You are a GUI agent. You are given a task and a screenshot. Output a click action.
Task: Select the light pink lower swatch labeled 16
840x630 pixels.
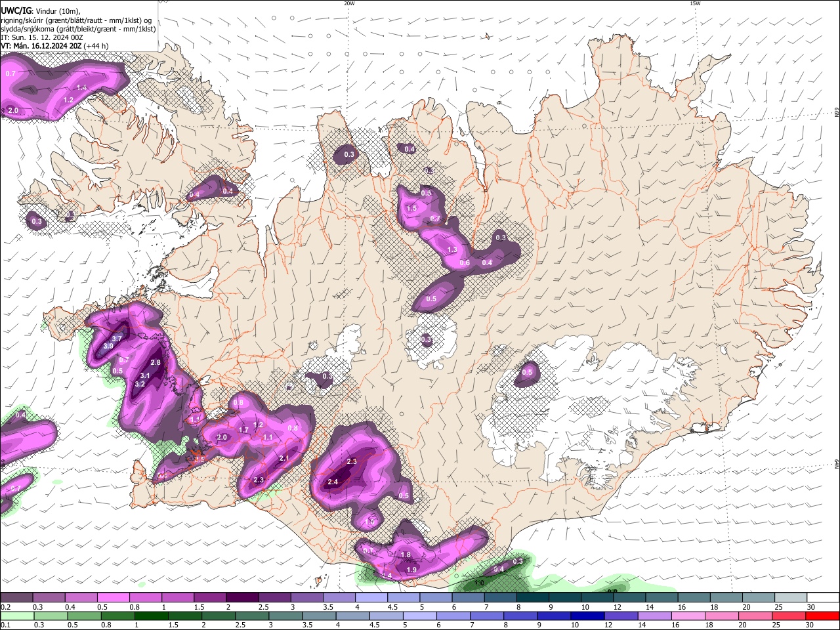tap(688, 616)
